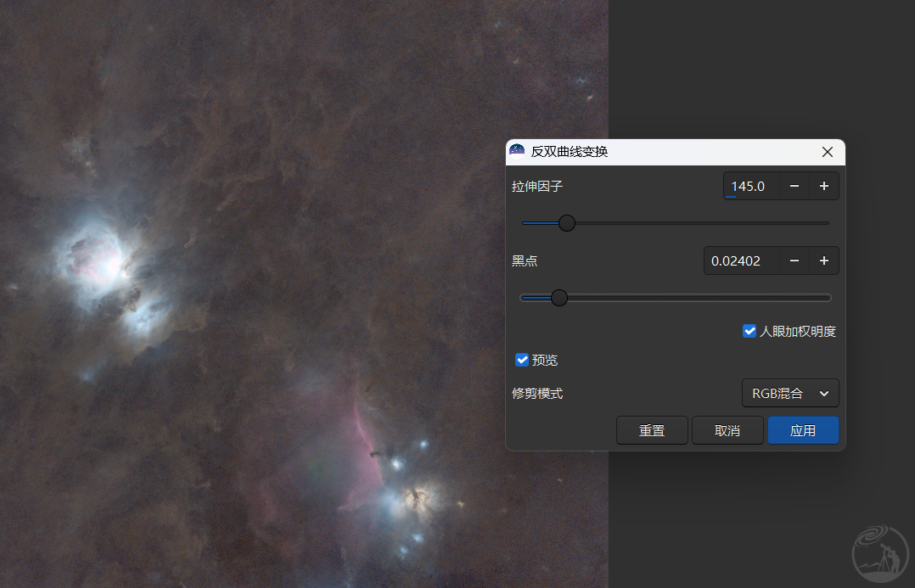The height and width of the screenshot is (588, 915).
Task: Increase black point with plus button
Action: tap(823, 261)
